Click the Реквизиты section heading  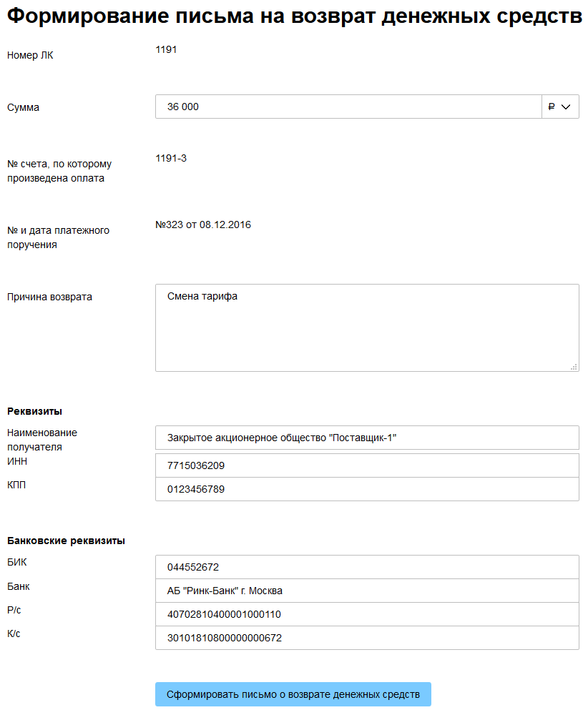pyautogui.click(x=34, y=411)
